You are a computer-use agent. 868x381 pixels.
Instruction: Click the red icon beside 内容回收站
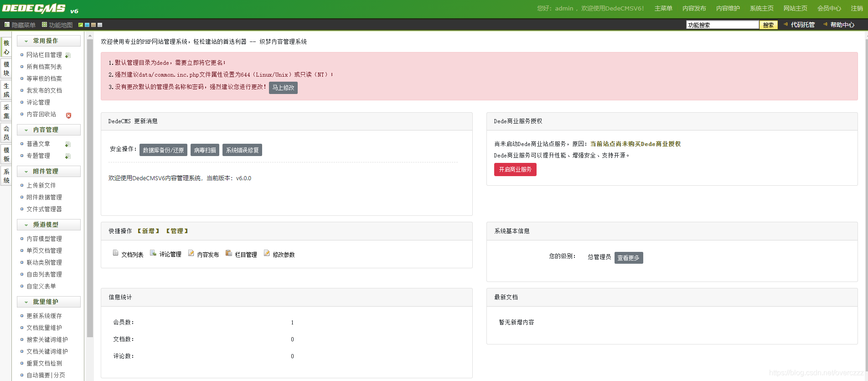(68, 115)
